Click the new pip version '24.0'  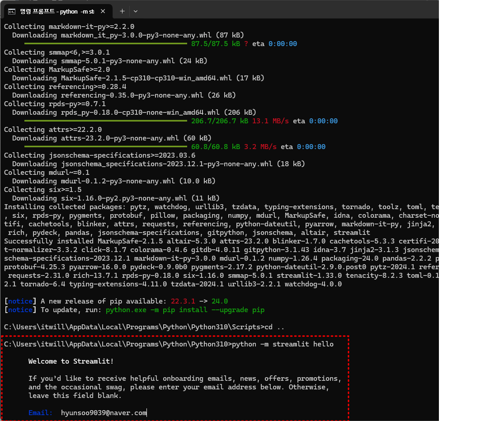(x=220, y=301)
